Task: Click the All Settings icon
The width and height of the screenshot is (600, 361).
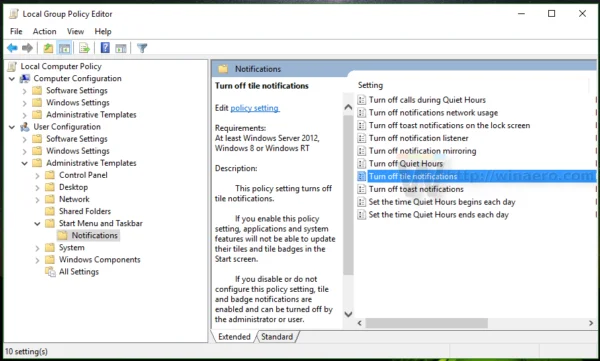Action: point(50,271)
